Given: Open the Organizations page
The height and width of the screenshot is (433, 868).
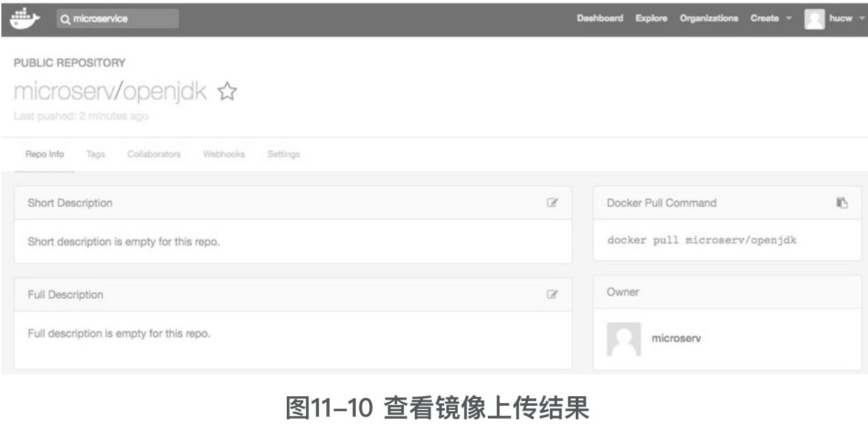Looking at the screenshot, I should point(709,18).
